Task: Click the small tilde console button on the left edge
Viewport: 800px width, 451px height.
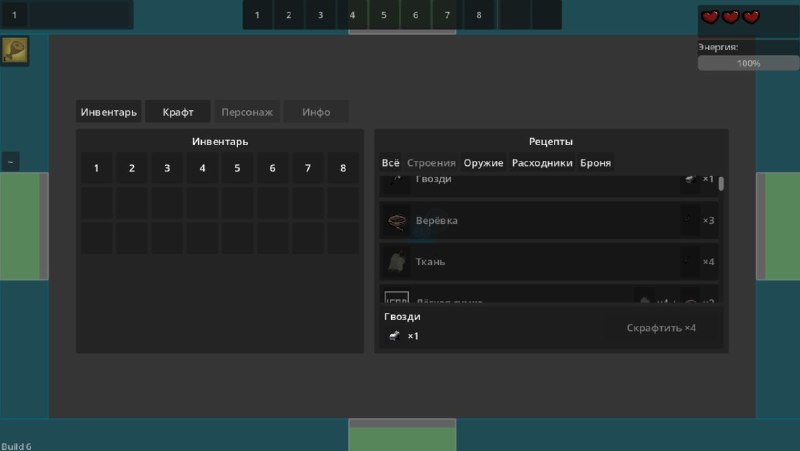Action: (11, 162)
